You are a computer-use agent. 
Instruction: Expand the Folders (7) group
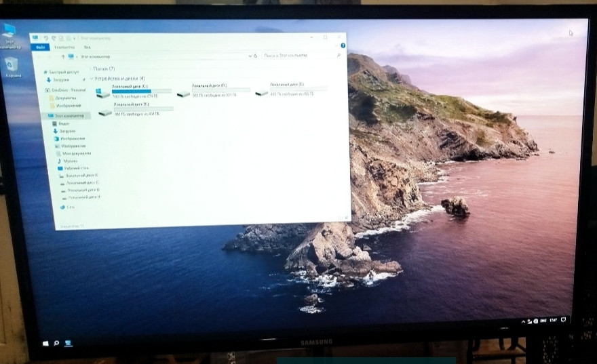(90, 69)
